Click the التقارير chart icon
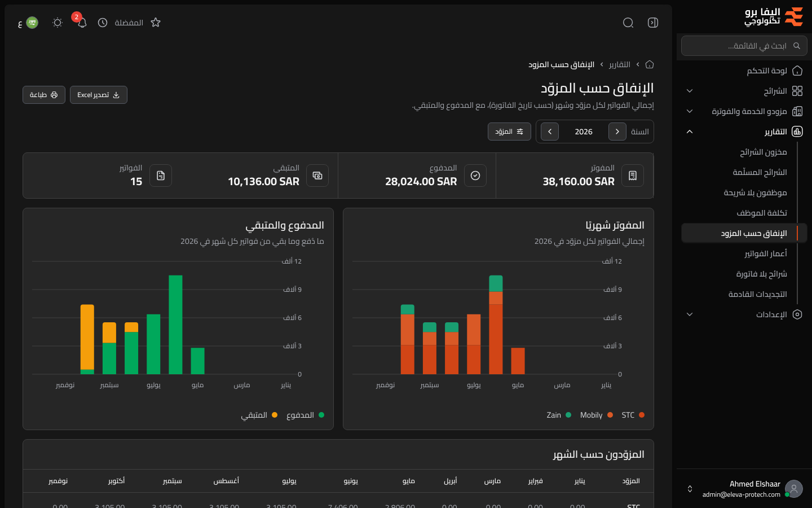 click(x=797, y=132)
